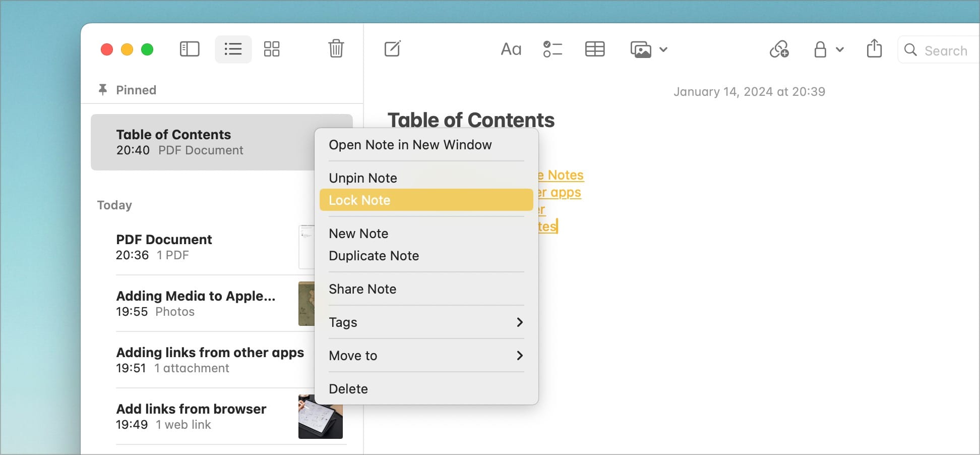Screen dimensions: 980x455
Task: Switch to gallery grid view
Action: (x=272, y=49)
